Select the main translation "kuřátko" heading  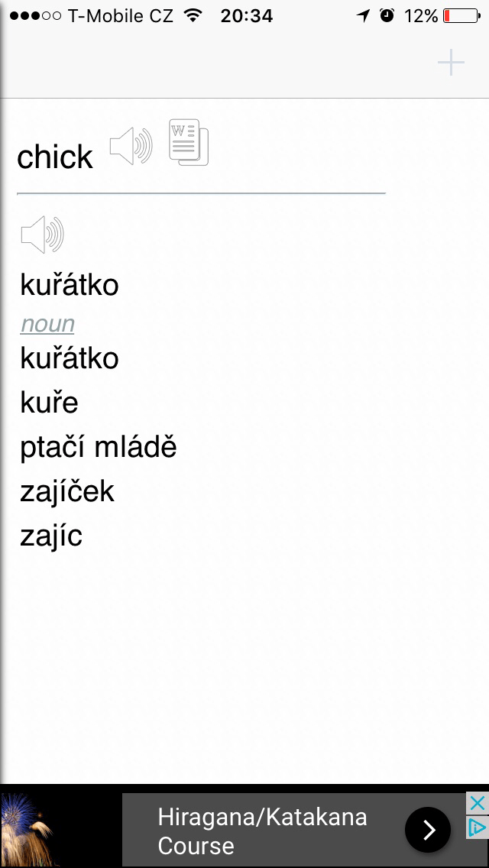pyautogui.click(x=70, y=286)
